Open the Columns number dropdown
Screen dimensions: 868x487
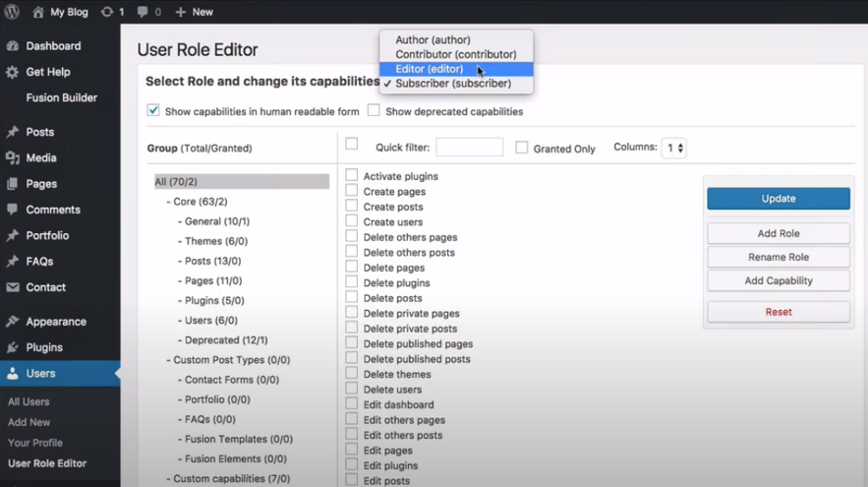[673, 148]
